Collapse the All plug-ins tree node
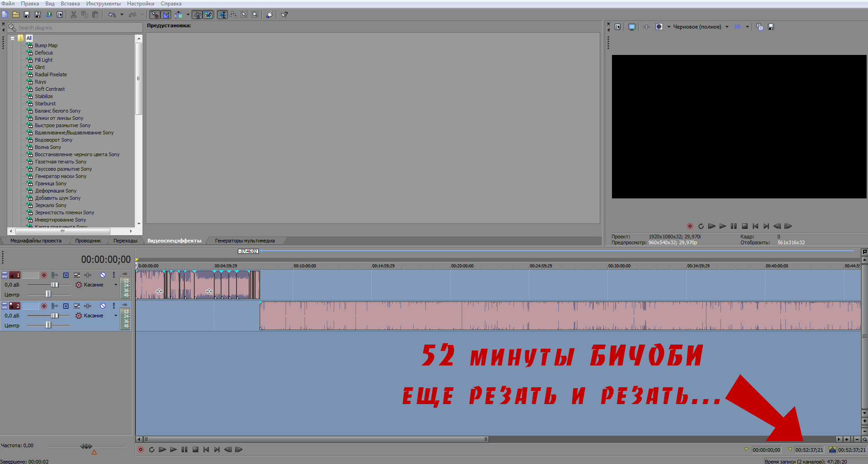868x464 pixels. 12,38
